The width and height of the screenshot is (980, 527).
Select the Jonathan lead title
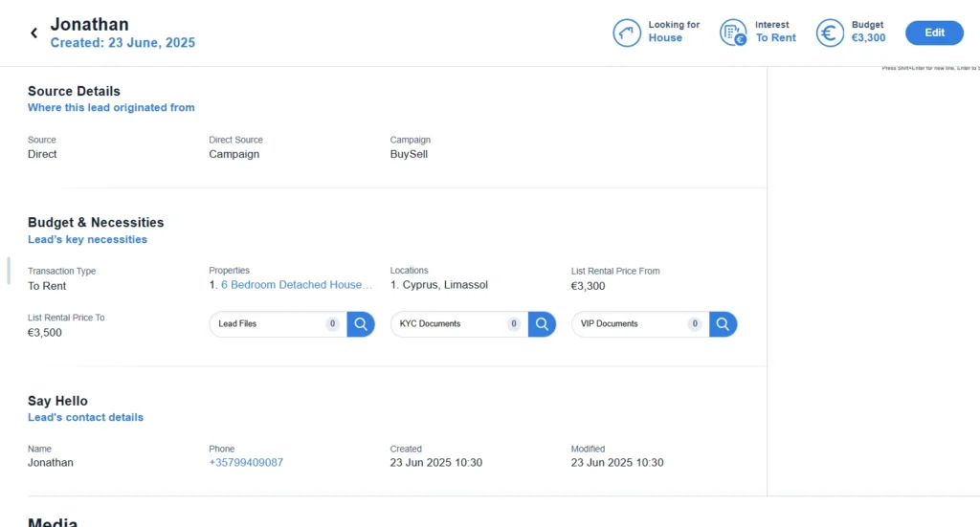tap(89, 24)
